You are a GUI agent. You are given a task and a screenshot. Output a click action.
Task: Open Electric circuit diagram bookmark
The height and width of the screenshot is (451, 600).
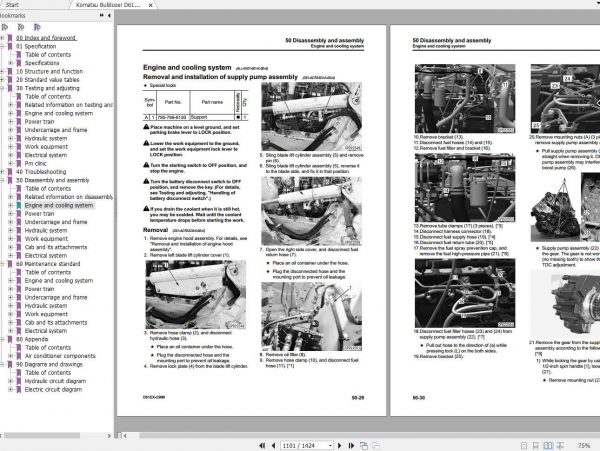coord(53,390)
